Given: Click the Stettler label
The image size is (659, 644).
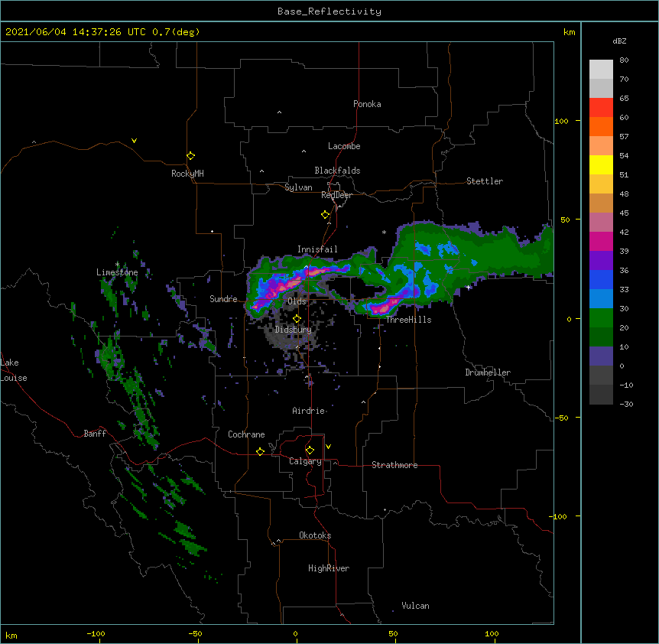Looking at the screenshot, I should pos(485,181).
